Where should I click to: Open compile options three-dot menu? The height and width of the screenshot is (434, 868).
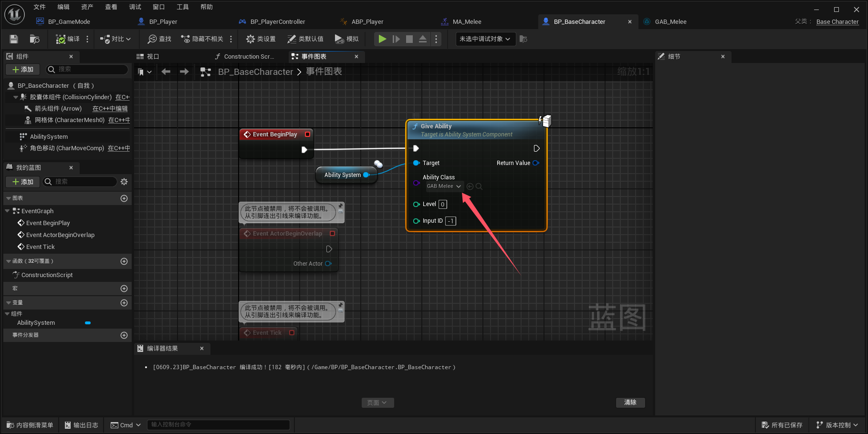[x=87, y=39]
